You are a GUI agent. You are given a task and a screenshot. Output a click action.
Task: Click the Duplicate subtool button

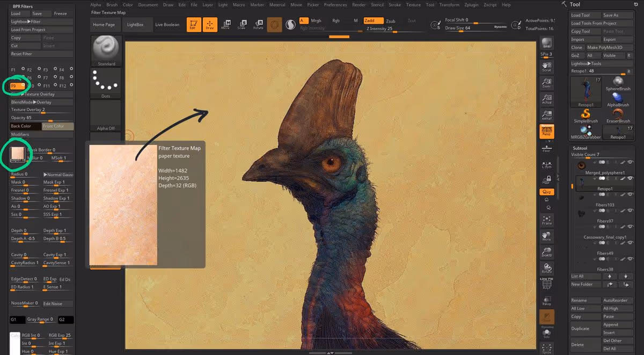(586, 328)
